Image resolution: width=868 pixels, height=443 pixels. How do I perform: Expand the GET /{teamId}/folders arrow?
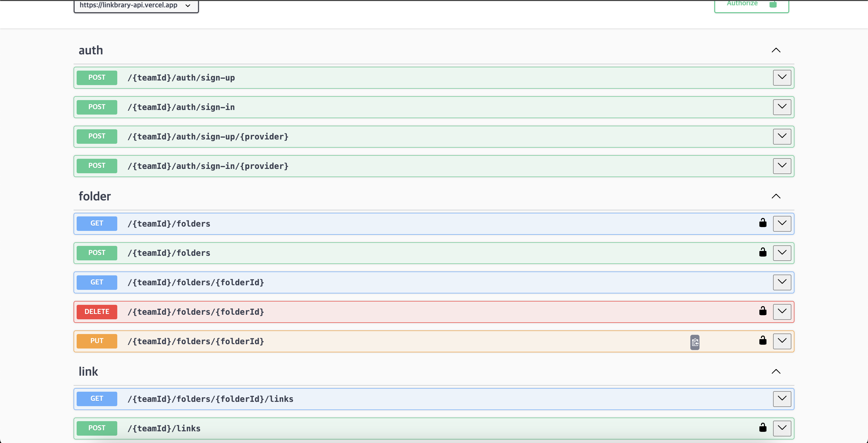pyautogui.click(x=782, y=224)
